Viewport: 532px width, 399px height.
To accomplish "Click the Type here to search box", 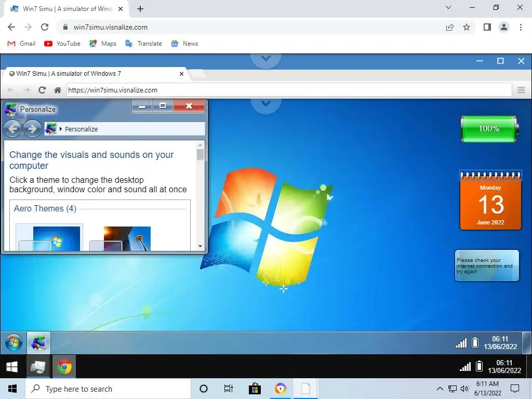I will point(108,389).
